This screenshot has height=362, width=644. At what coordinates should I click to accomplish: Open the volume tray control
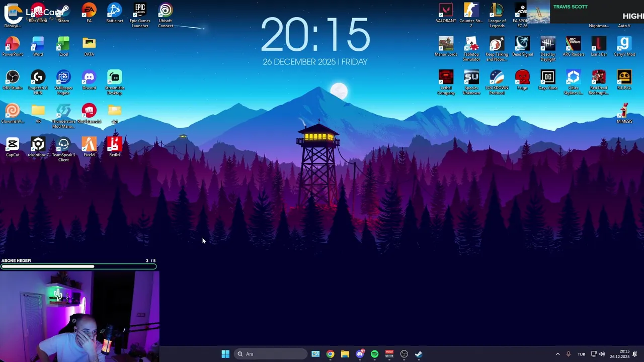tap(602, 354)
